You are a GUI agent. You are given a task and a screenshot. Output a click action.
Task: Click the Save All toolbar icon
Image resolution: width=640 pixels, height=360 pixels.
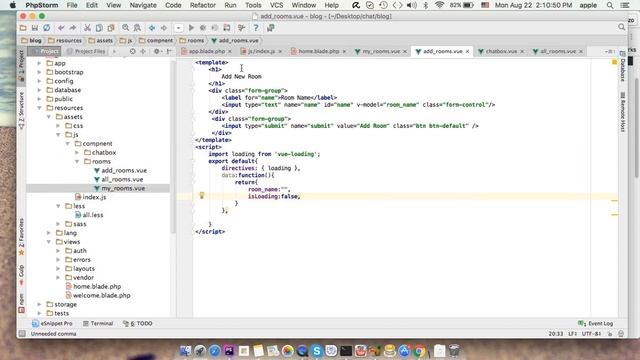point(35,28)
